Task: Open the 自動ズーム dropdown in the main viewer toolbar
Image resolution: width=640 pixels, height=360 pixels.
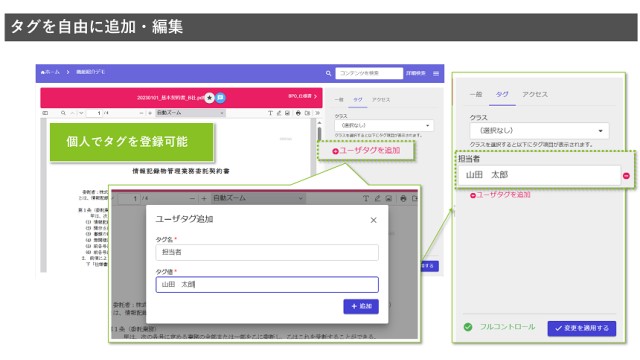Action: tap(190, 113)
